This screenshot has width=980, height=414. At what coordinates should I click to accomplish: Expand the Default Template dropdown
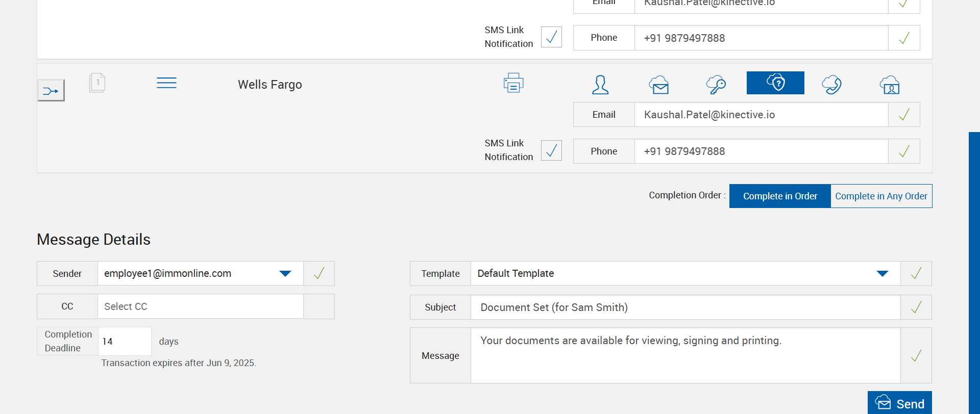click(x=882, y=274)
